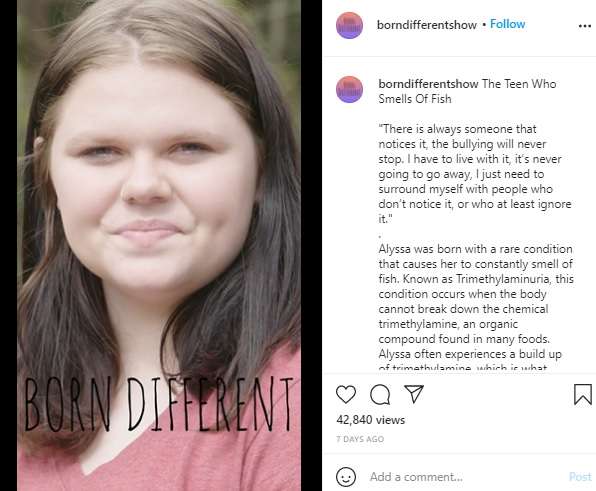596x491 pixels.
Task: Click the Add a comment field
Action: click(x=464, y=477)
